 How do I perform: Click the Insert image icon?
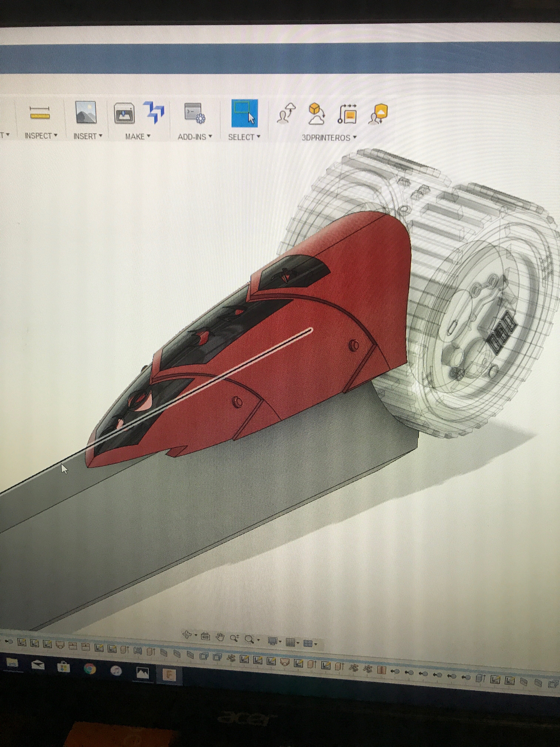click(x=86, y=112)
